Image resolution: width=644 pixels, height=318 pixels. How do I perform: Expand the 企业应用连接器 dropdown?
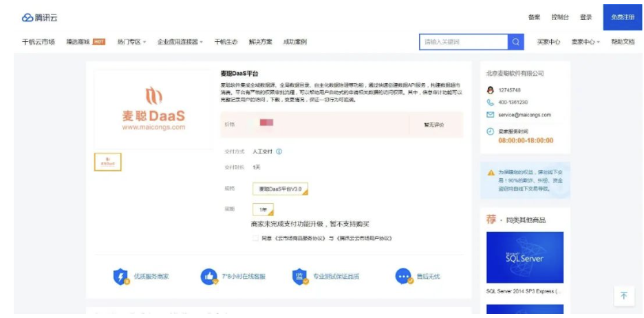pos(180,42)
